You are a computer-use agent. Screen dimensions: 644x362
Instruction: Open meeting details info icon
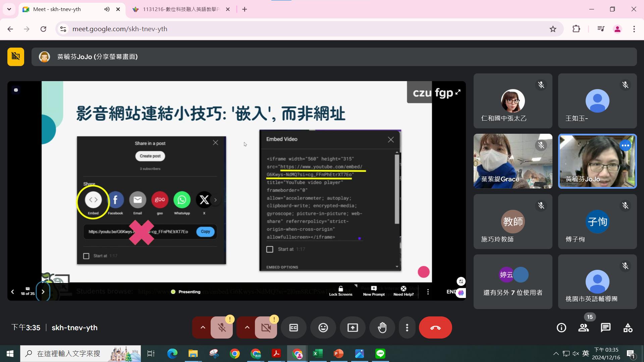pyautogui.click(x=561, y=327)
